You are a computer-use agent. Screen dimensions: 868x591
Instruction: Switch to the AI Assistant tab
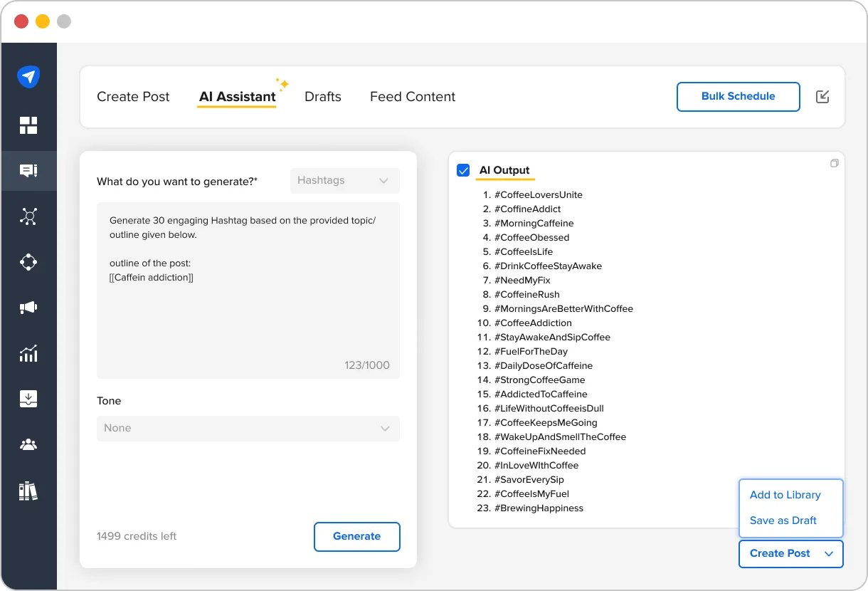[237, 97]
